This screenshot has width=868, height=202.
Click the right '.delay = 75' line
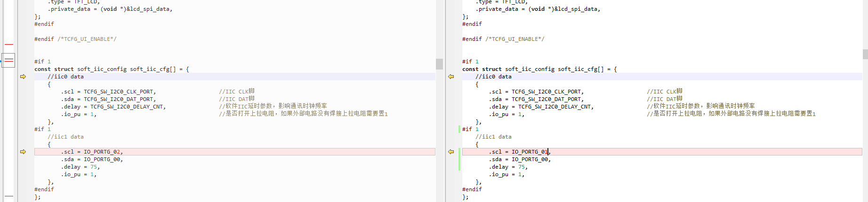508,167
